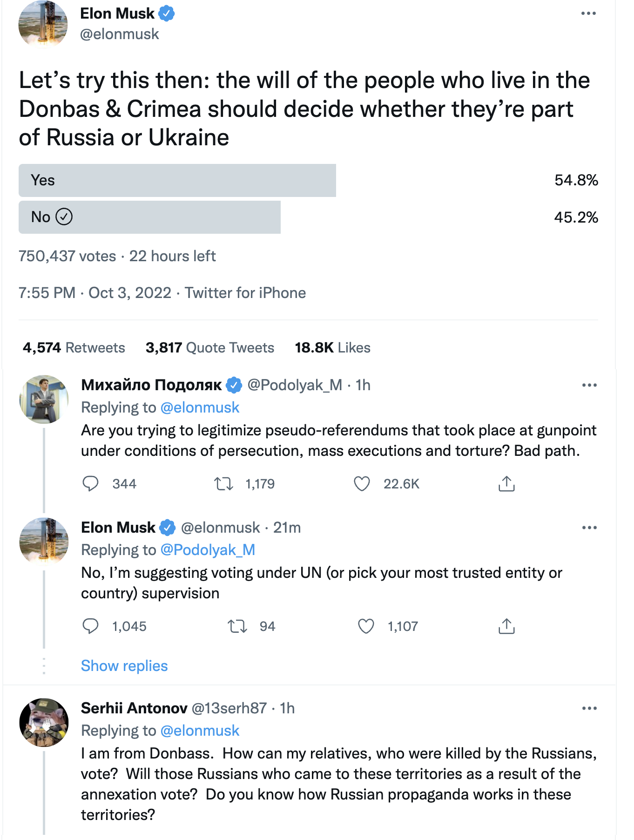Image resolution: width=634 pixels, height=840 pixels.
Task: Select the Yes poll option
Action: coord(177,180)
